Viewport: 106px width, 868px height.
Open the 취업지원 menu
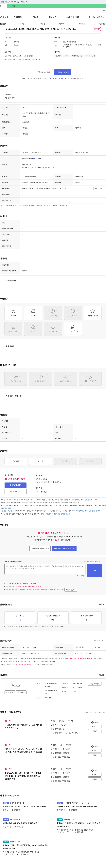pyautogui.click(x=35, y=17)
